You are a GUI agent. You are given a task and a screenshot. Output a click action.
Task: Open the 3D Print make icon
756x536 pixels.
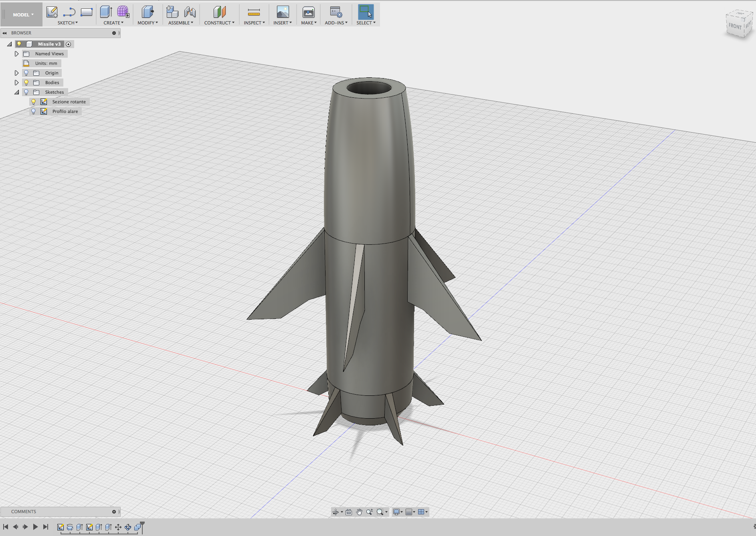point(309,12)
